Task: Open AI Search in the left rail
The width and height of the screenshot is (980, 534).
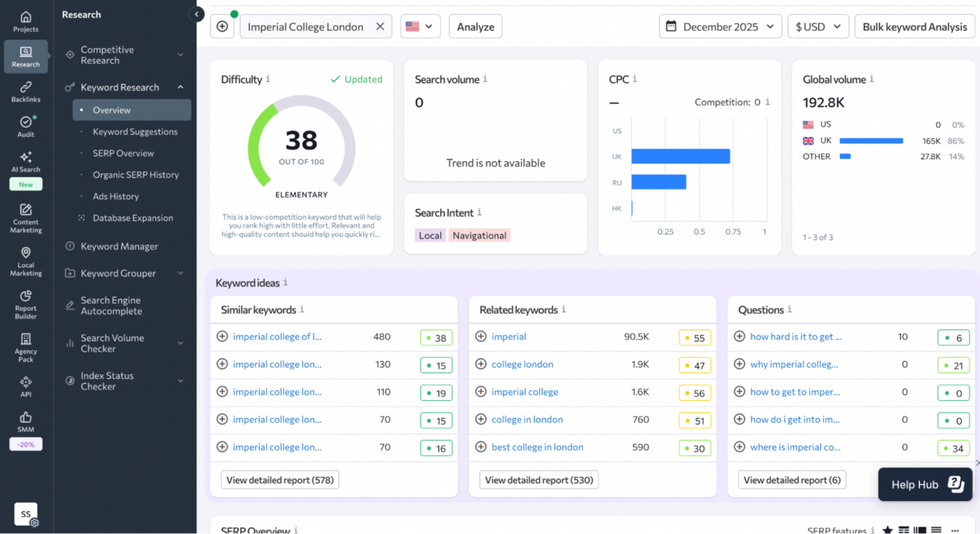Action: click(x=25, y=162)
